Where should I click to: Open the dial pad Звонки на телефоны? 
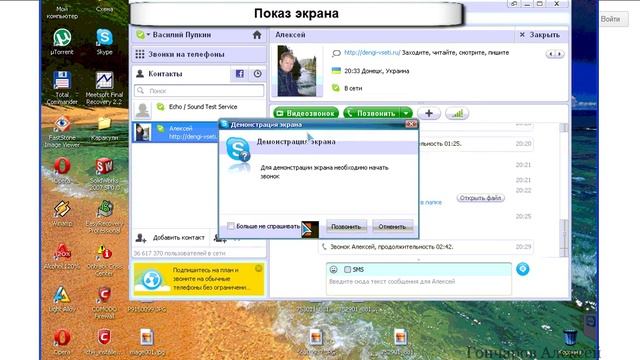(199, 54)
